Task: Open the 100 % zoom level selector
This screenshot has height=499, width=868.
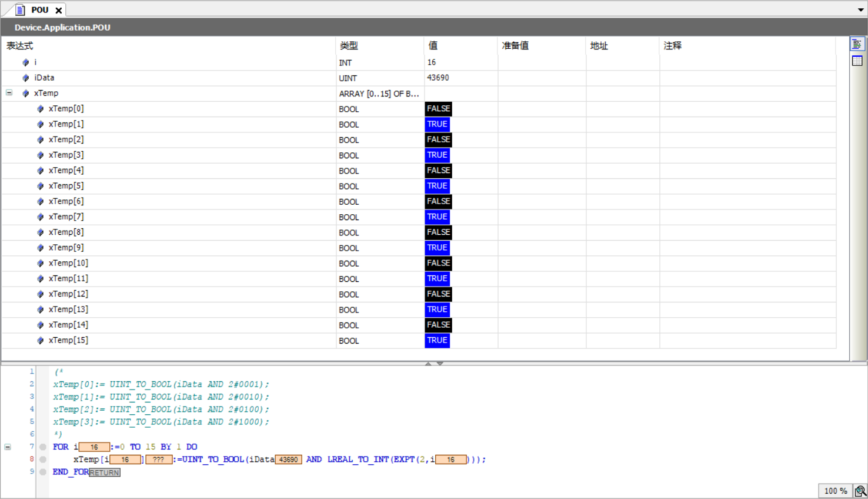Action: (836, 491)
